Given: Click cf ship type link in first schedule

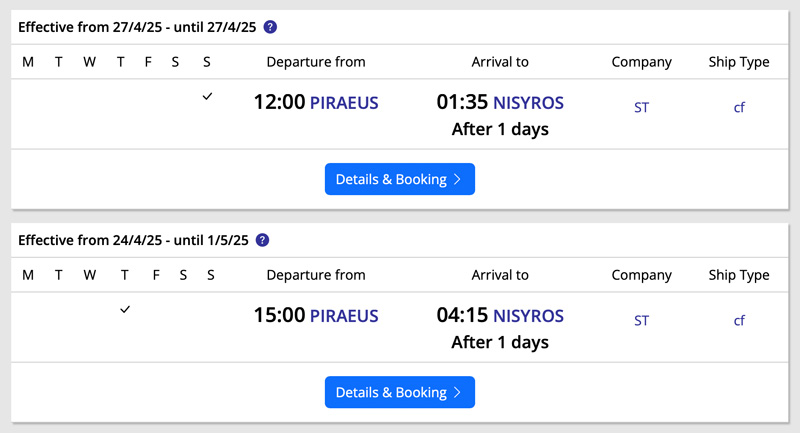Looking at the screenshot, I should click(739, 108).
